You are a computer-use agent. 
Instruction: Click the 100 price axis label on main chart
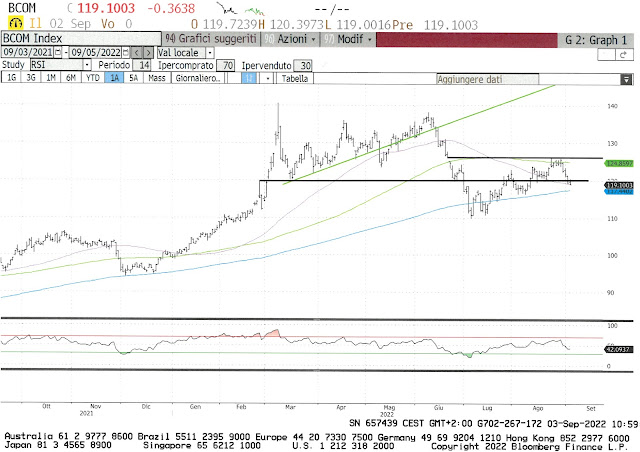point(612,256)
